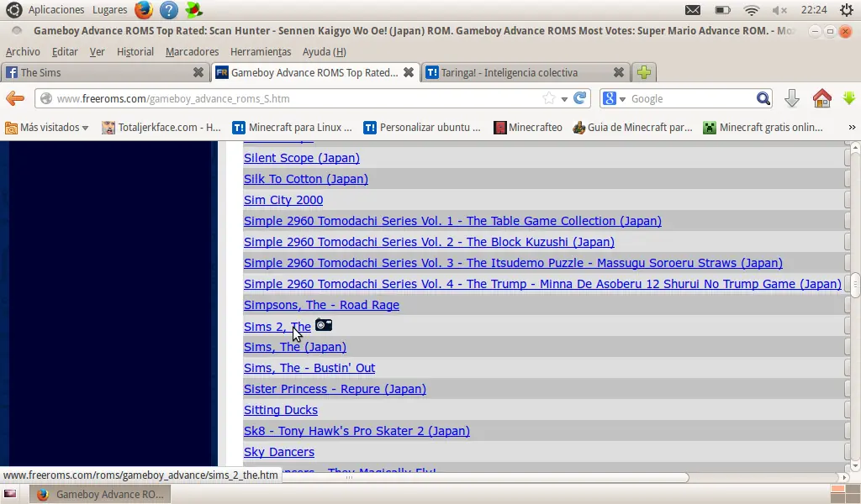
Task: Open the Marcadores menu
Action: (x=192, y=51)
